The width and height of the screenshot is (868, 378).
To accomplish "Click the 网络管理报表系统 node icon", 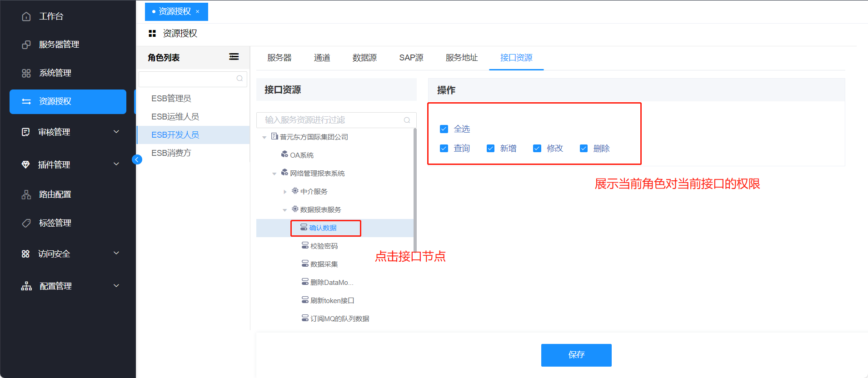I will (284, 173).
